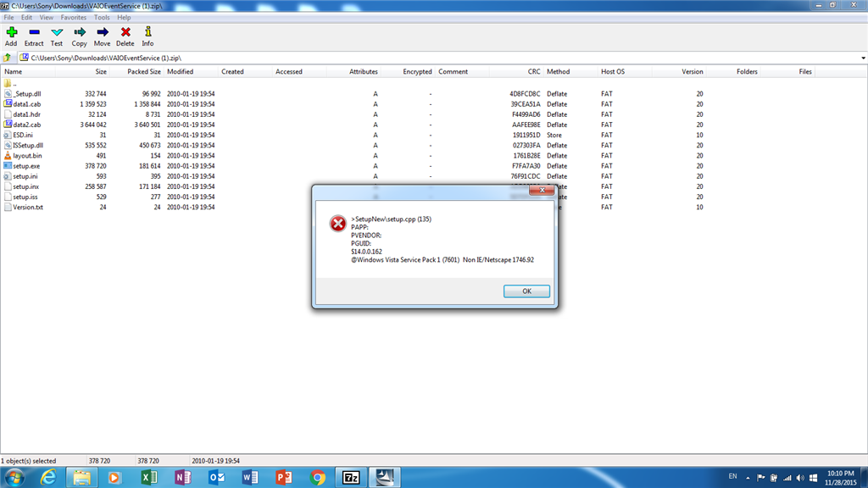The height and width of the screenshot is (488, 868).
Task: Open the Favorites menu
Action: pyautogui.click(x=74, y=17)
